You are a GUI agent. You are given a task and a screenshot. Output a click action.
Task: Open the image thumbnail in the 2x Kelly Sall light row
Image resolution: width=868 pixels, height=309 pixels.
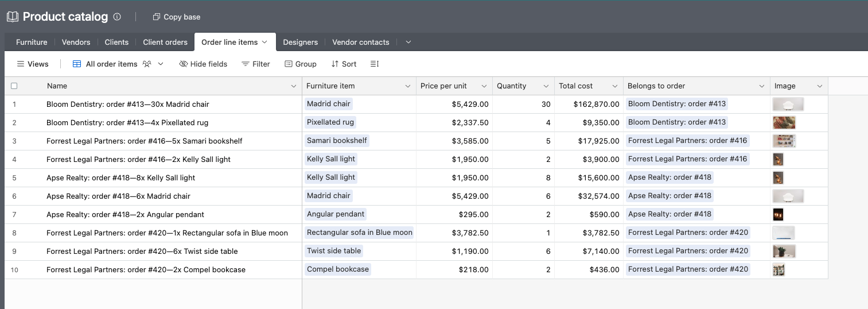[x=778, y=159]
